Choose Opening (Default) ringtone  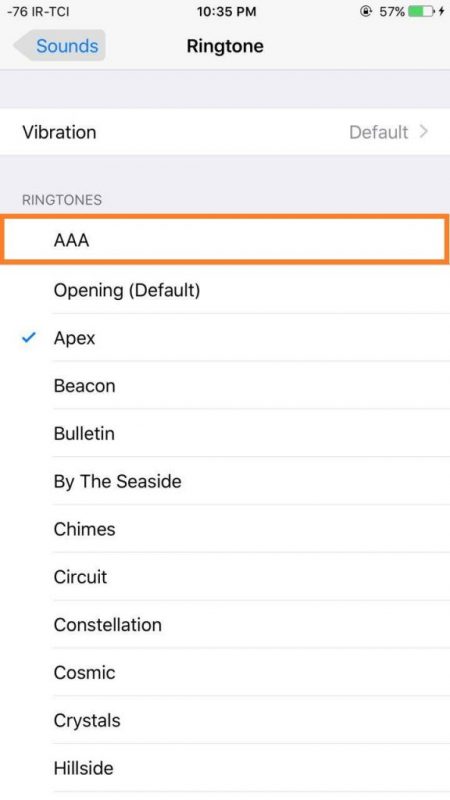[x=225, y=290]
